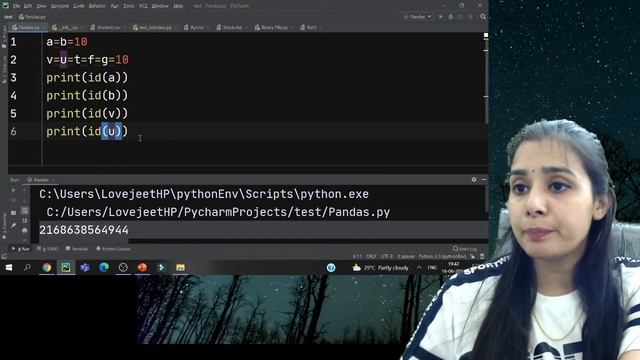Open the Python Console tool window

click(x=113, y=249)
